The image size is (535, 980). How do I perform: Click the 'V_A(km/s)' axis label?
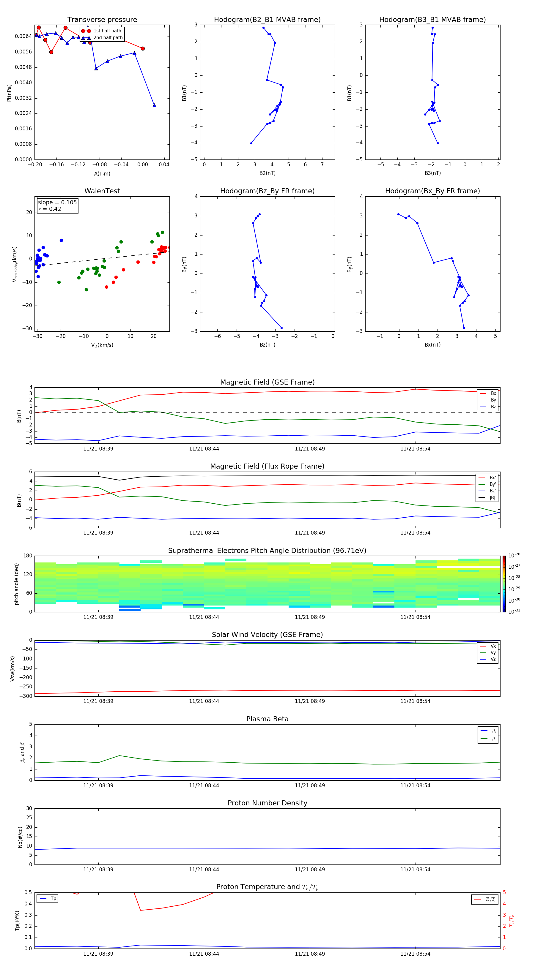102,345
